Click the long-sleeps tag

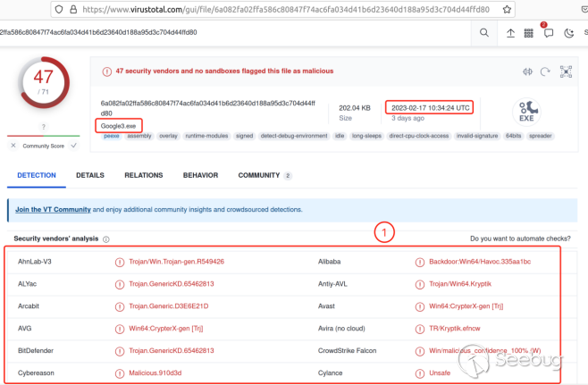point(366,136)
